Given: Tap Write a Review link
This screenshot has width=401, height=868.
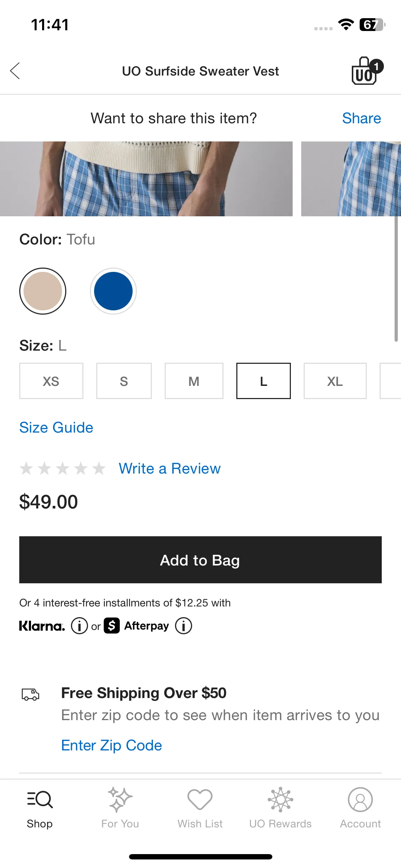Looking at the screenshot, I should 170,469.
